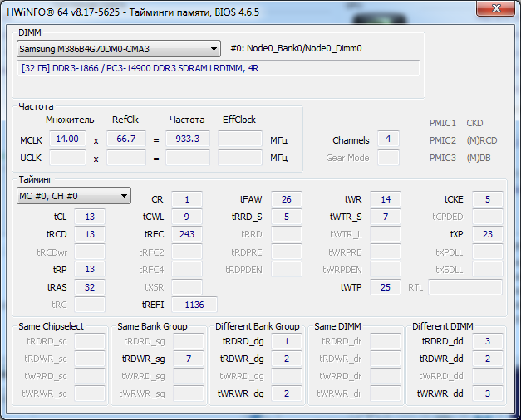
Task: Click the tRDWR_sg value 7
Action: [x=189, y=359]
